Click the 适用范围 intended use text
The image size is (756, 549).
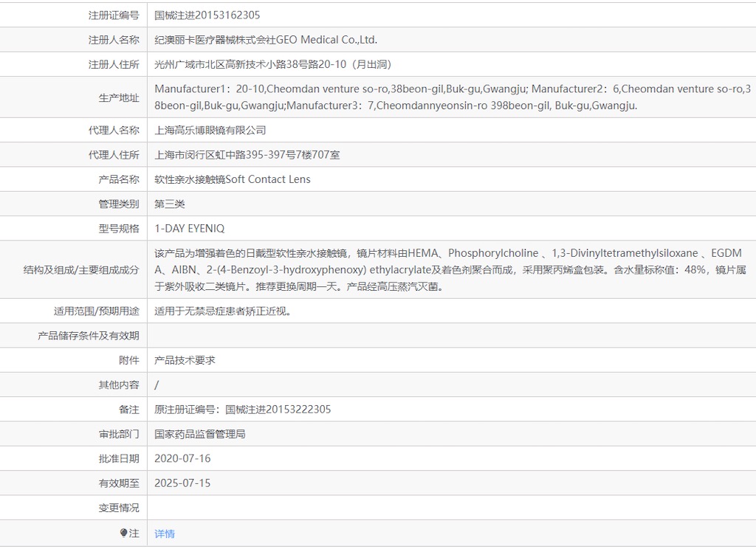(x=222, y=311)
